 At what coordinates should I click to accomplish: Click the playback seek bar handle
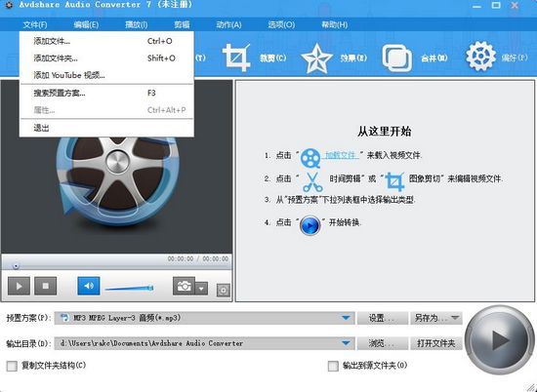16,266
